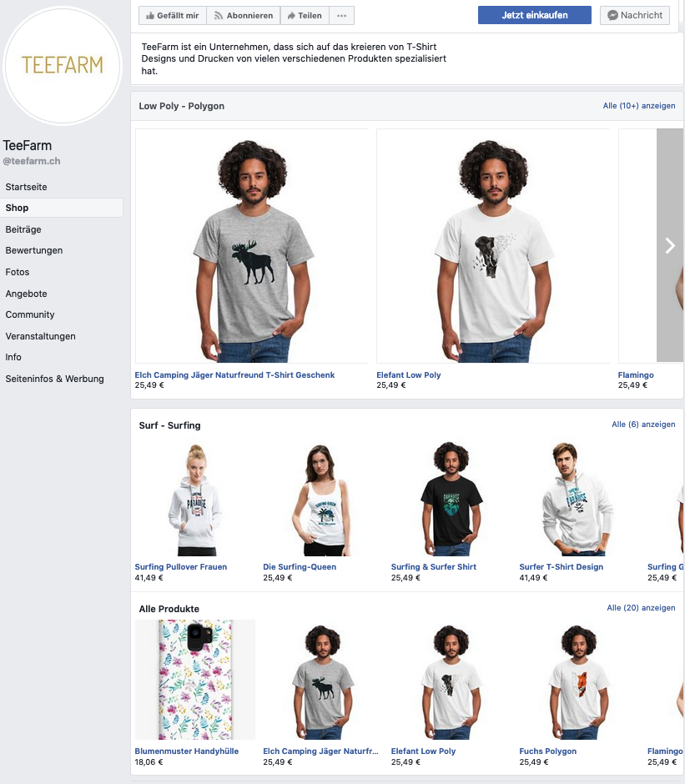Click the TeeFarm logo profile picture

click(63, 65)
